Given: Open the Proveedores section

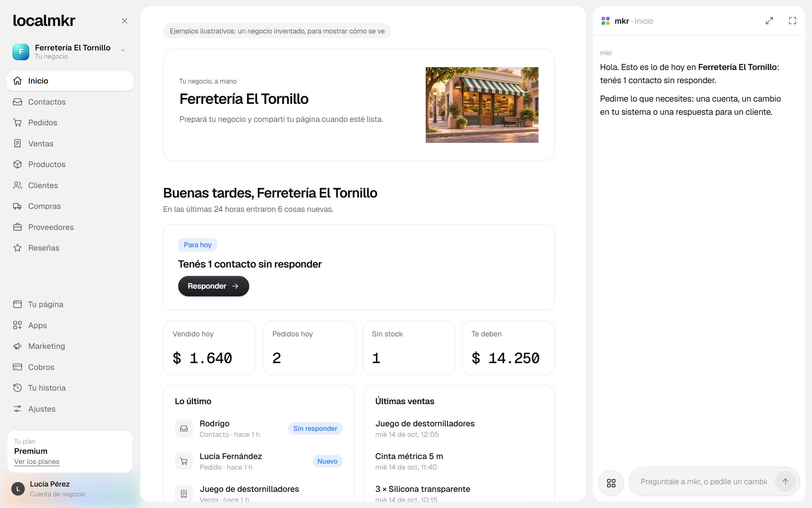Looking at the screenshot, I should click(x=70, y=227).
